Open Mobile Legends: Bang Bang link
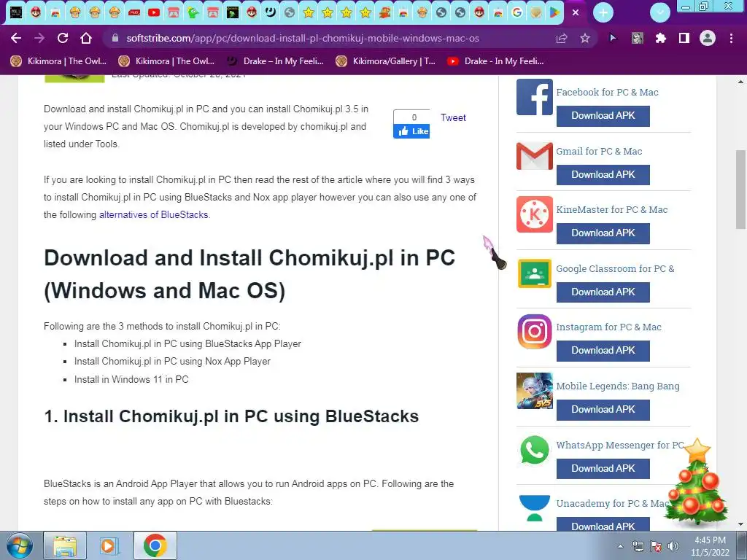The height and width of the screenshot is (560, 747). (618, 386)
